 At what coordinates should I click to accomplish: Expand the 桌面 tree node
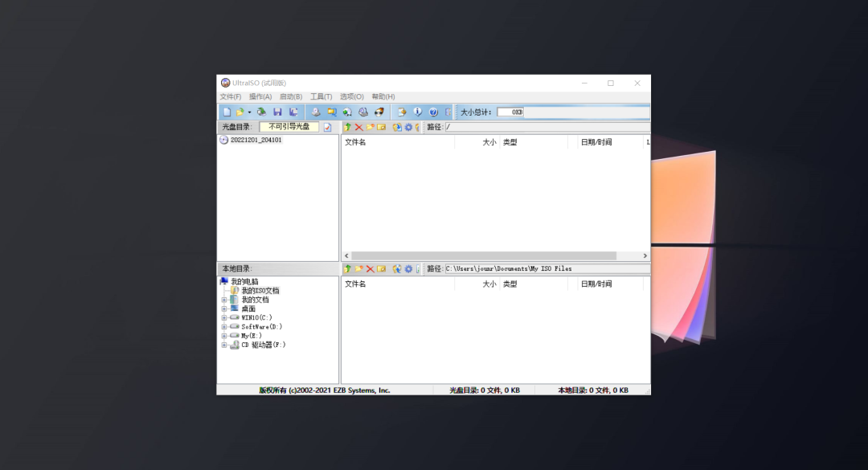[x=224, y=309]
